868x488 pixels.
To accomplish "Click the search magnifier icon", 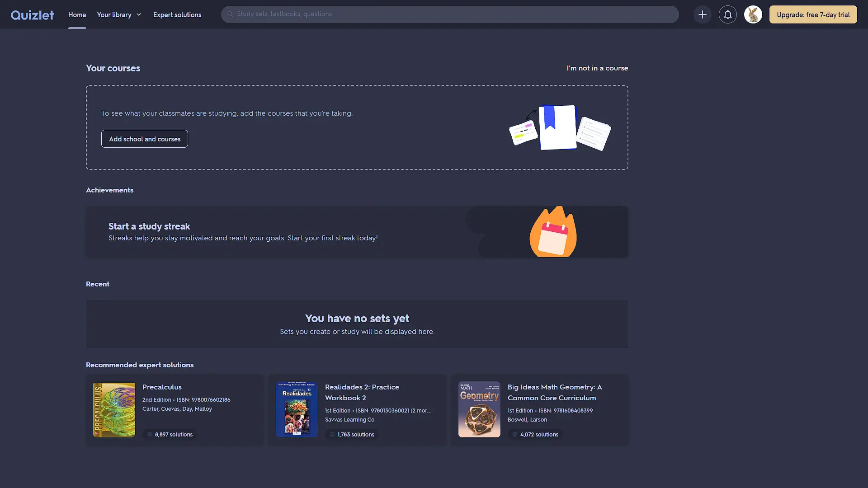I will tap(230, 14).
